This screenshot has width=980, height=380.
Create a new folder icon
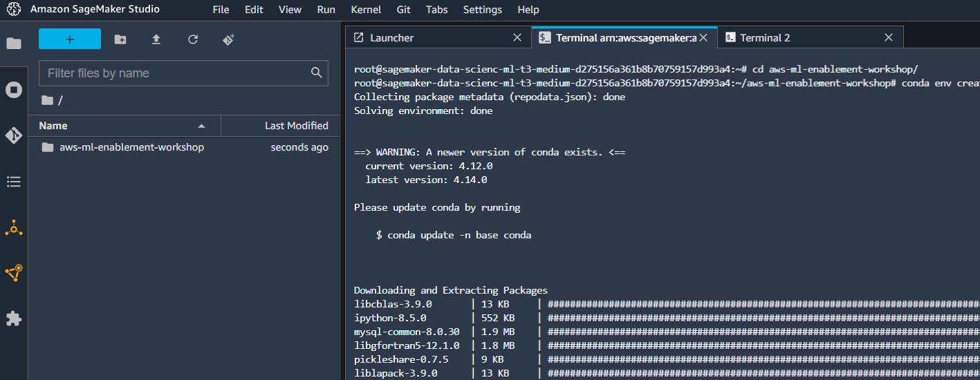click(120, 39)
